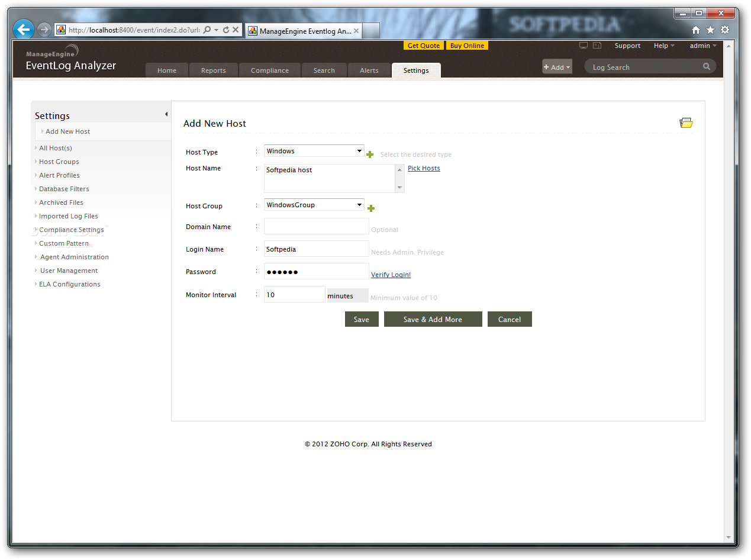This screenshot has height=560, width=751.
Task: Collapse the Settings sidebar arrow
Action: pos(166,114)
